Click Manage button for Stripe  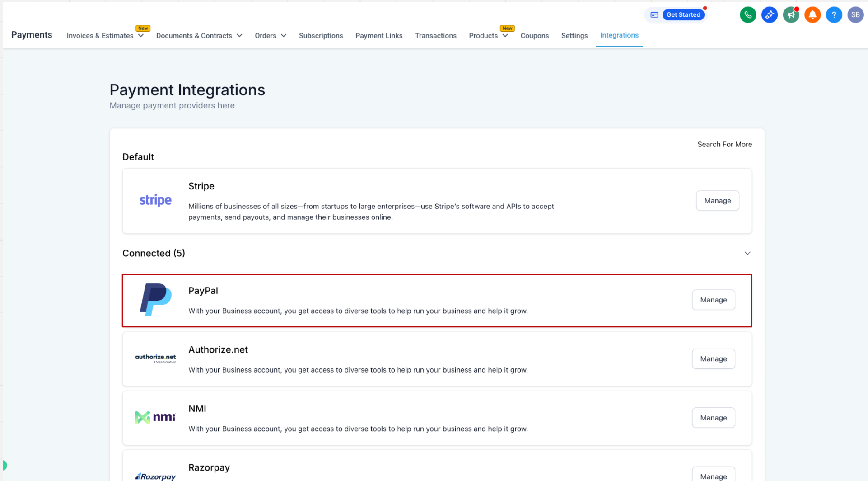[x=717, y=201]
